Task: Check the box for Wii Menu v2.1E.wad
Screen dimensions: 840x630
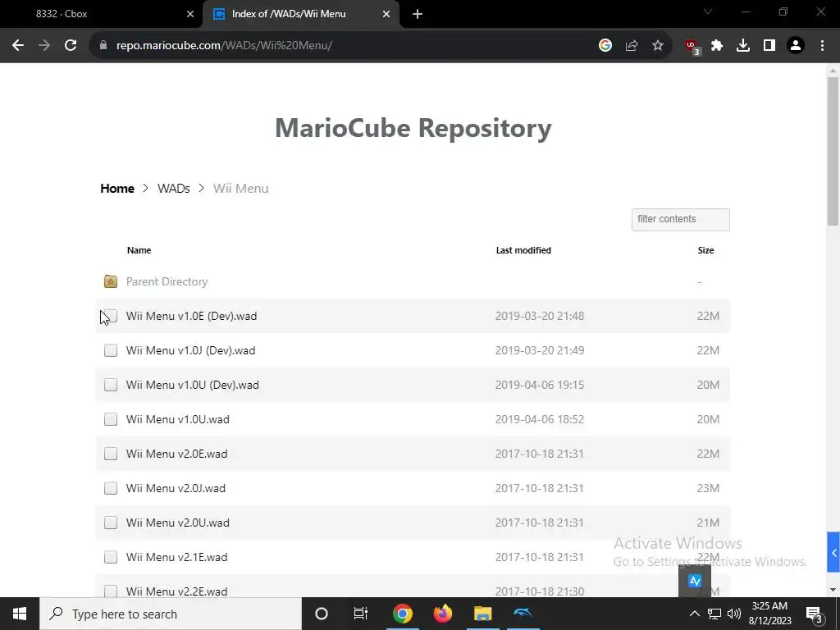Action: (111, 557)
